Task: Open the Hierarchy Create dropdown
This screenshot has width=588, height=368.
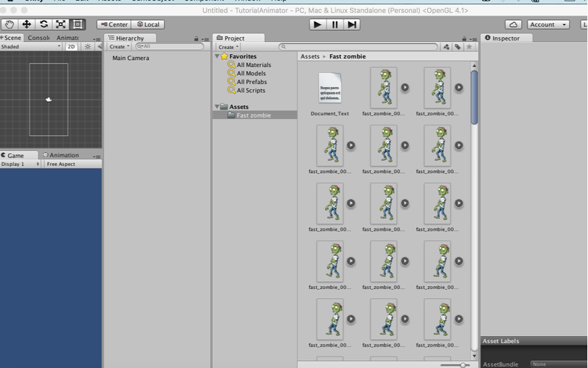Action: [119, 46]
